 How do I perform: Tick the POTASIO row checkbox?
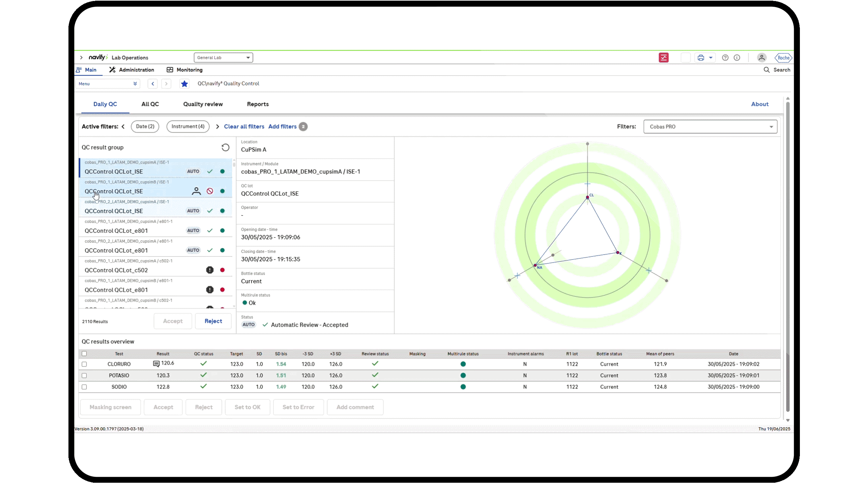(84, 375)
